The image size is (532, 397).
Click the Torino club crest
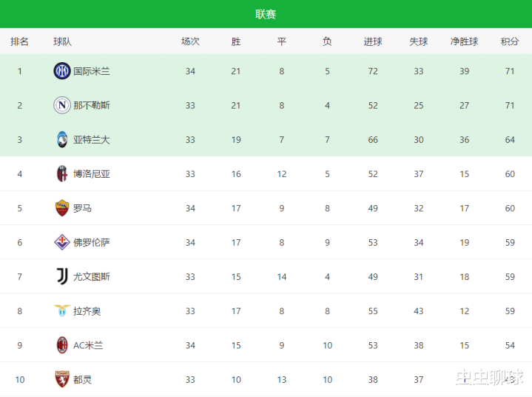pyautogui.click(x=62, y=379)
